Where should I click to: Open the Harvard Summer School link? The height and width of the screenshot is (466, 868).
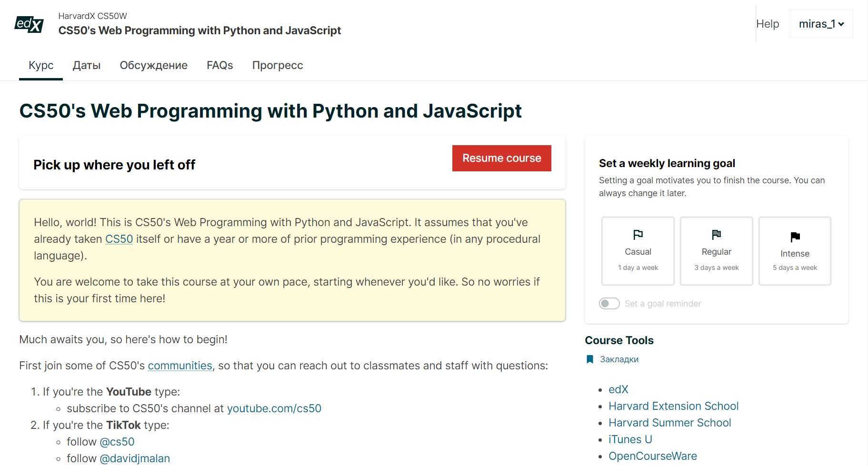(x=669, y=423)
